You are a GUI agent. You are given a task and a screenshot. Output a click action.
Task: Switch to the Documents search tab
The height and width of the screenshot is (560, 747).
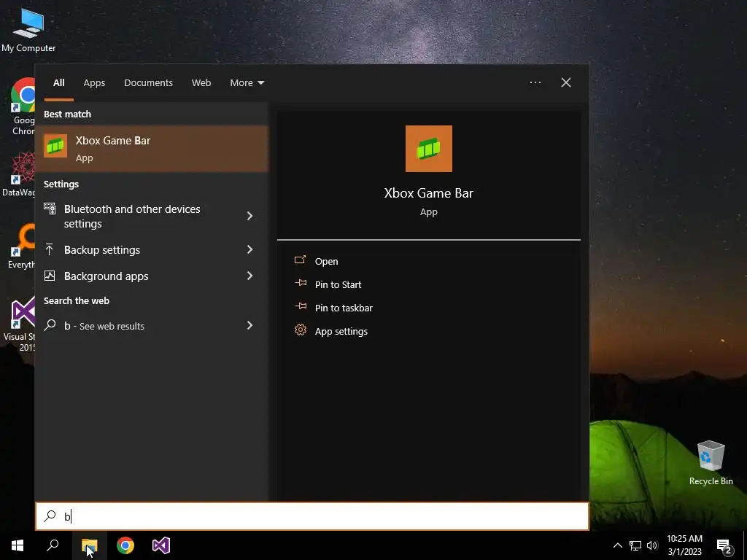coord(148,83)
